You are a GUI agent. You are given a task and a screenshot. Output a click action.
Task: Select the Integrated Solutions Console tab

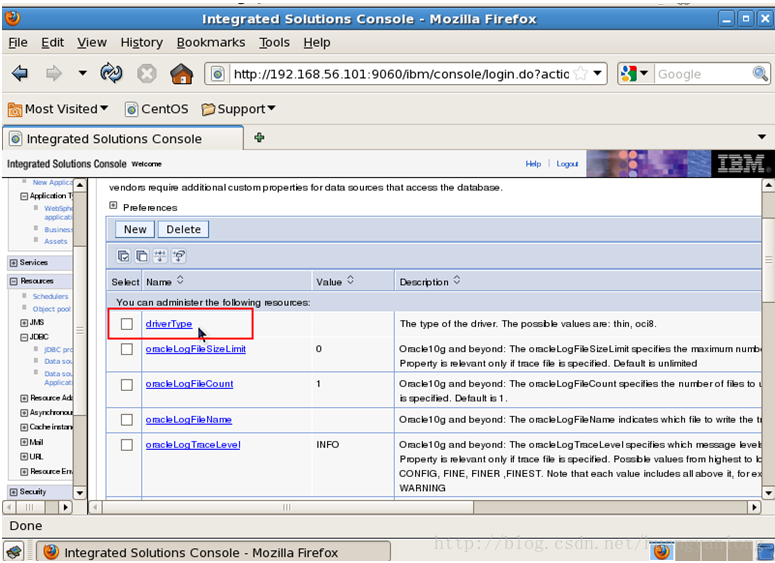[x=124, y=138]
